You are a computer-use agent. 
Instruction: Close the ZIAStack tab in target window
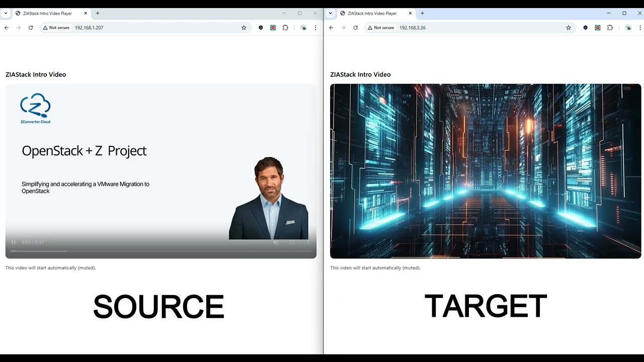coord(410,13)
